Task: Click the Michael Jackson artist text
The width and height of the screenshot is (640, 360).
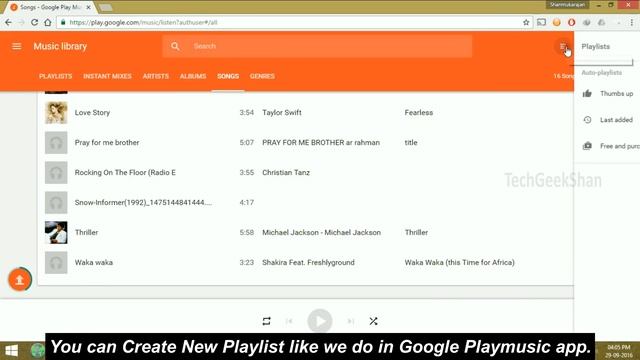Action: tap(321, 233)
